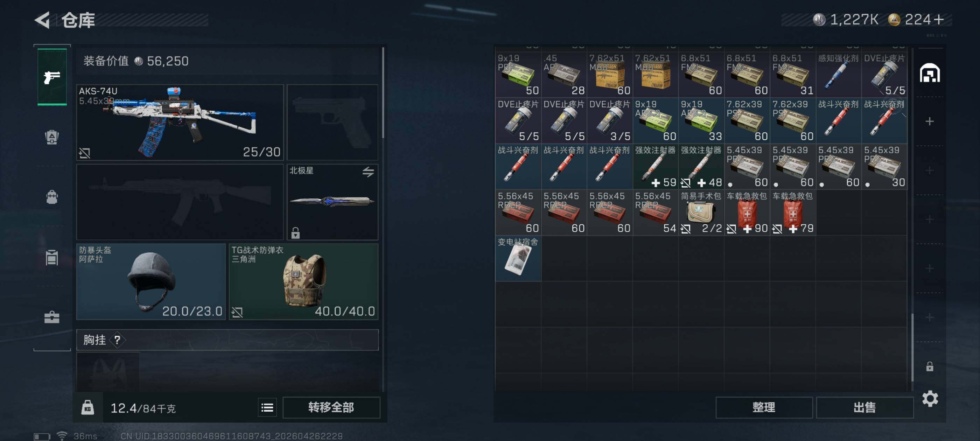The height and width of the screenshot is (441, 980).
Task: Click the 出售 sell button
Action: 864,407
